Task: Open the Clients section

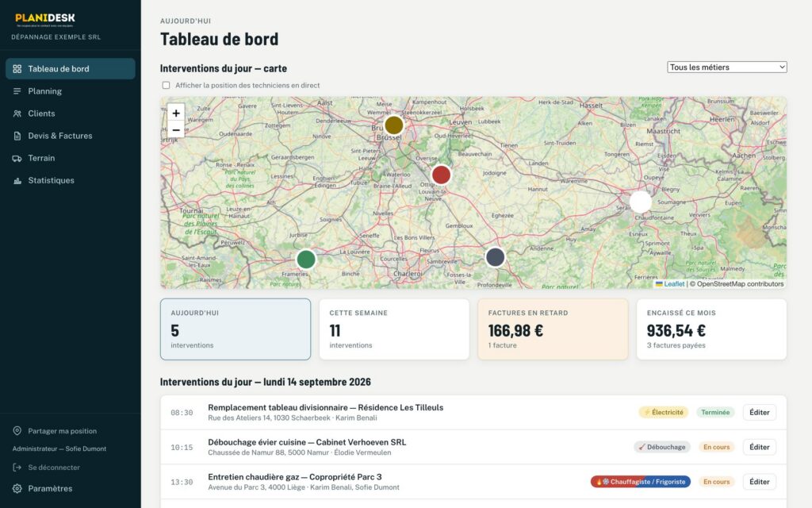Action: 71,114
